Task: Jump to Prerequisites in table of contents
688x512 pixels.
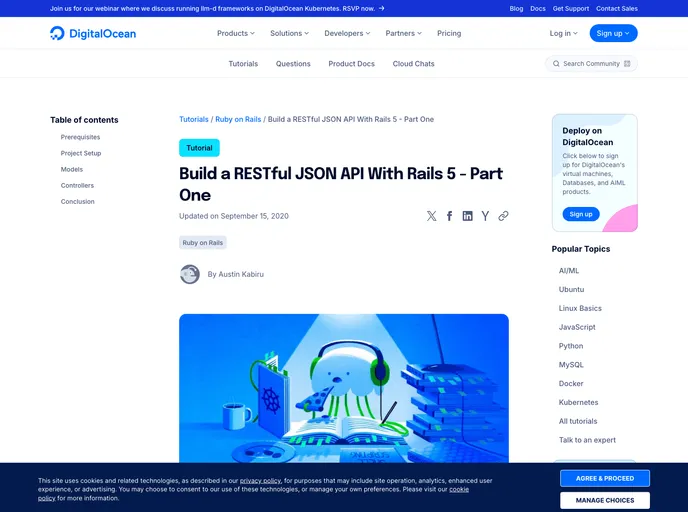Action: (x=80, y=137)
